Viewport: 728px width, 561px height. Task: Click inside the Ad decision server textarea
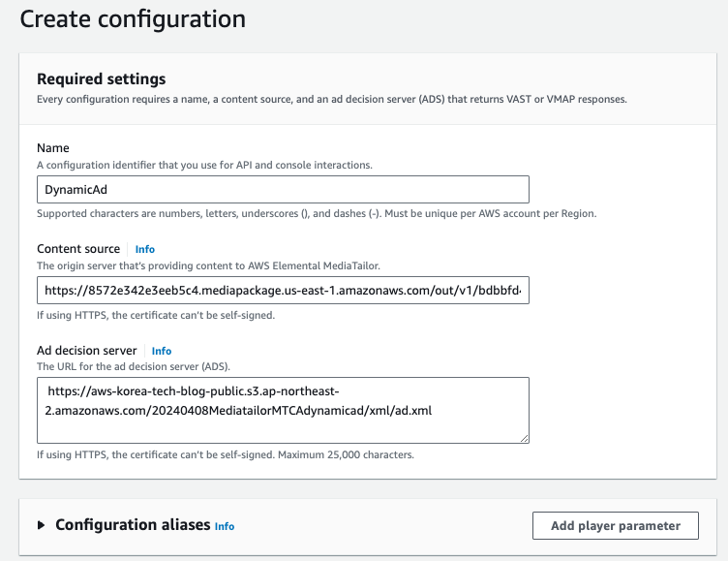[x=283, y=410]
